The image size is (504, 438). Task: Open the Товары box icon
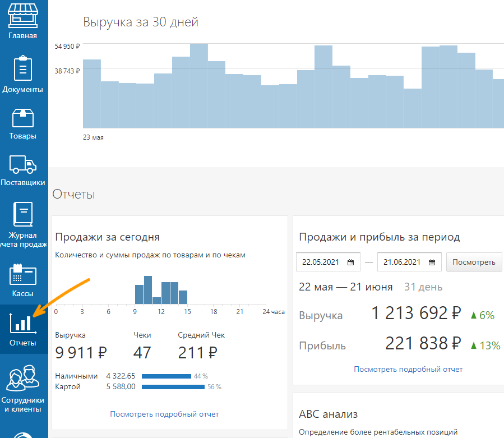coord(23,118)
